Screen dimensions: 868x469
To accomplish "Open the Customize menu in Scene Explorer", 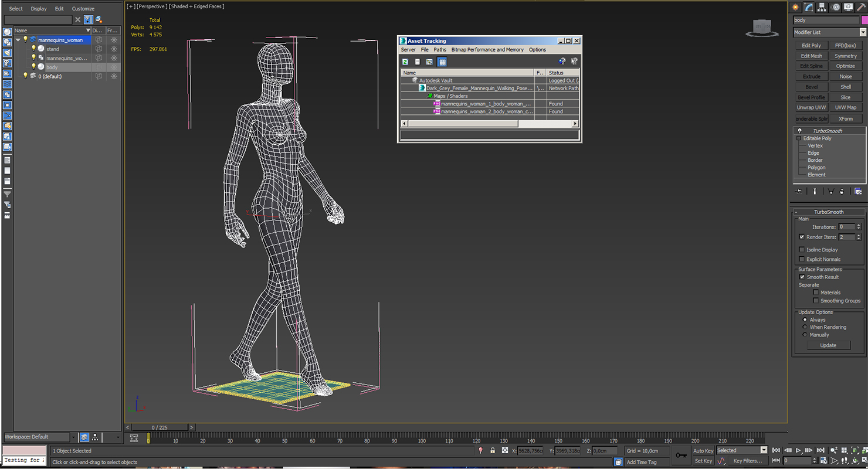I will (x=83, y=9).
